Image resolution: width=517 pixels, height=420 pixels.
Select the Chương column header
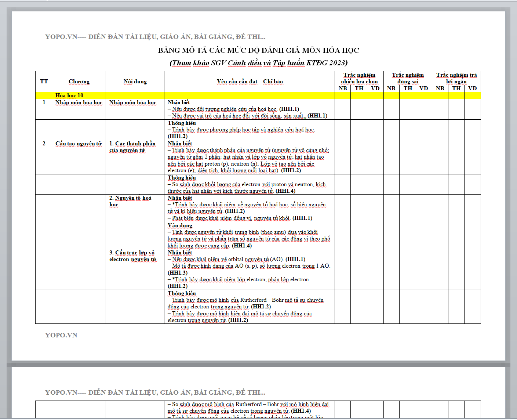(x=79, y=82)
